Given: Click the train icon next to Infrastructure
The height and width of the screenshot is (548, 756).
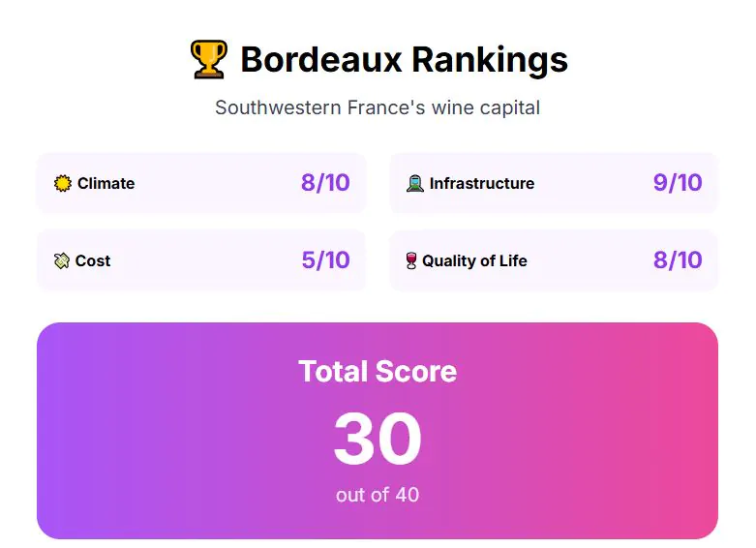Looking at the screenshot, I should pos(414,183).
